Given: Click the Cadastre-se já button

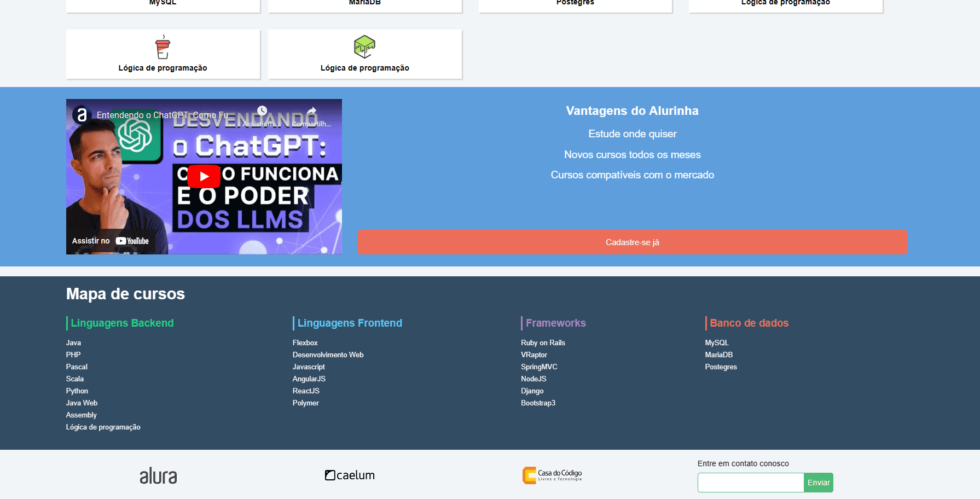Looking at the screenshot, I should (x=633, y=242).
